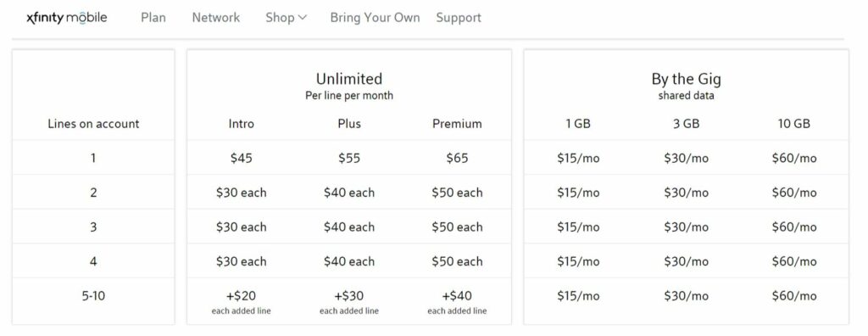Go to the Network tab

coord(216,18)
